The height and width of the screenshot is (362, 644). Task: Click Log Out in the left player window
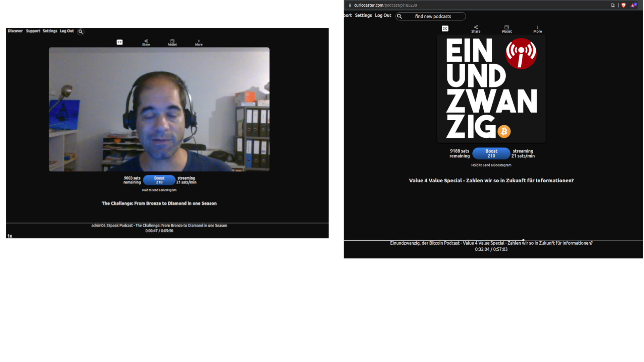click(x=67, y=31)
